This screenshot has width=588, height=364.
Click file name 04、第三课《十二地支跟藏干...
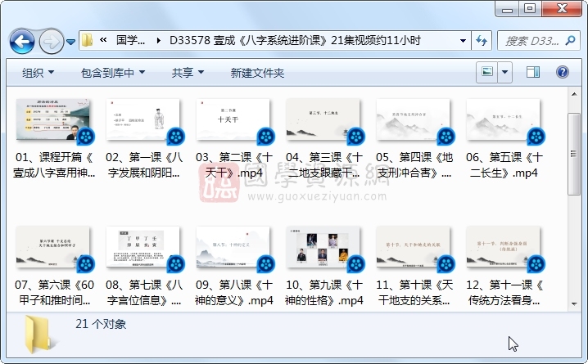[x=324, y=164]
